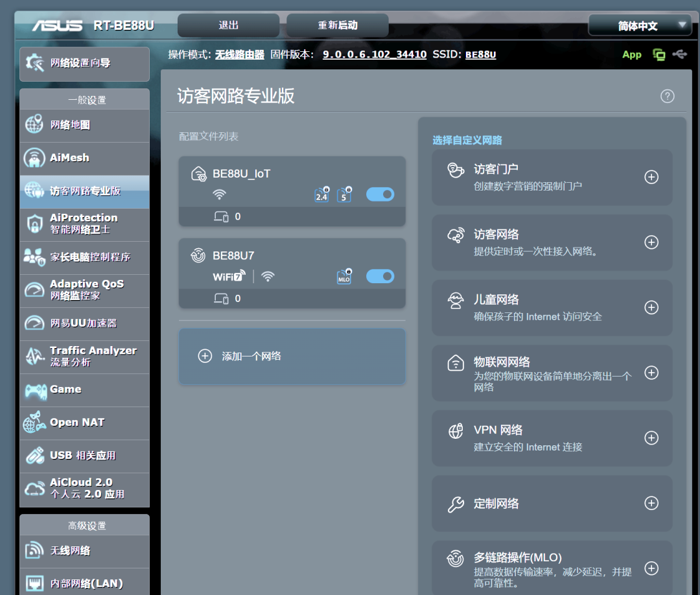Click the WiFi7 logo on BE88U7
Viewport: 700px width, 595px height.
click(229, 276)
